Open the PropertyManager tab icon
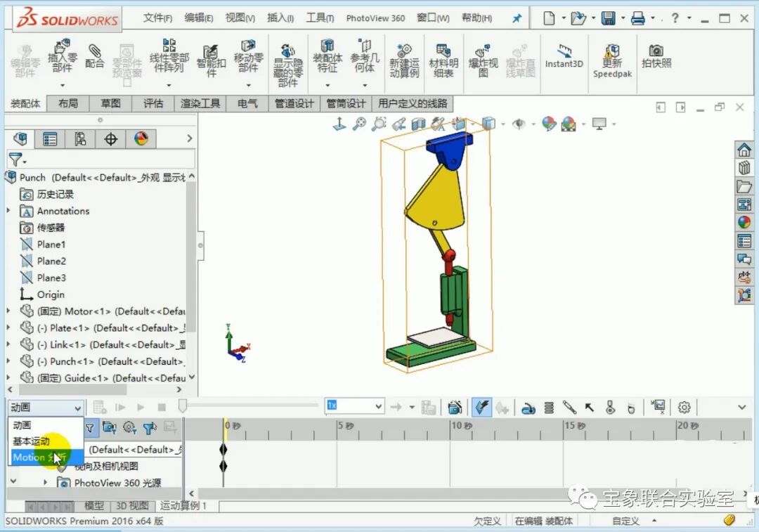 (x=50, y=139)
